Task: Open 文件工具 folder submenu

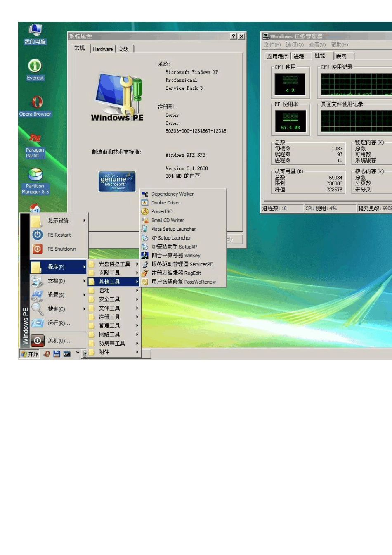Action: 114,308
